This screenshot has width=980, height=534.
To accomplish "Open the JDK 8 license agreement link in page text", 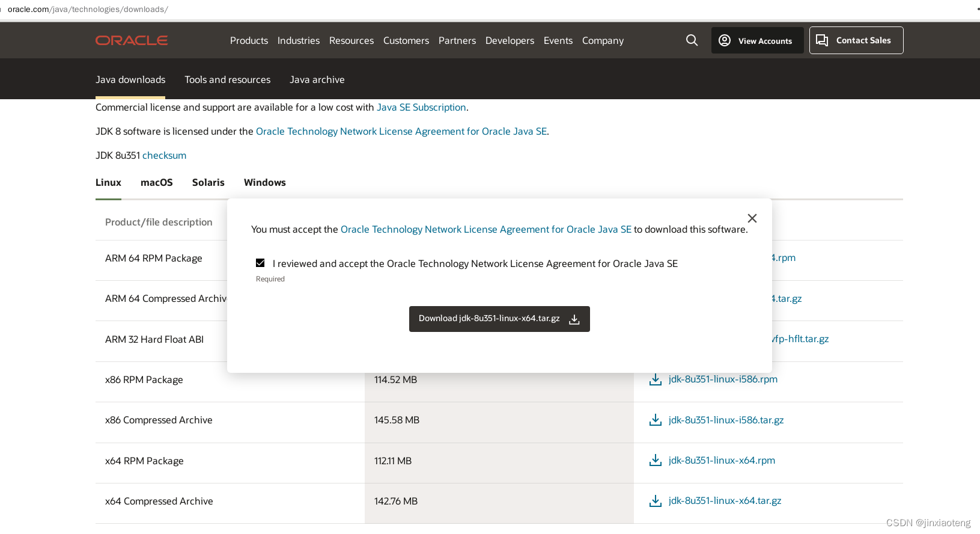I will click(401, 131).
